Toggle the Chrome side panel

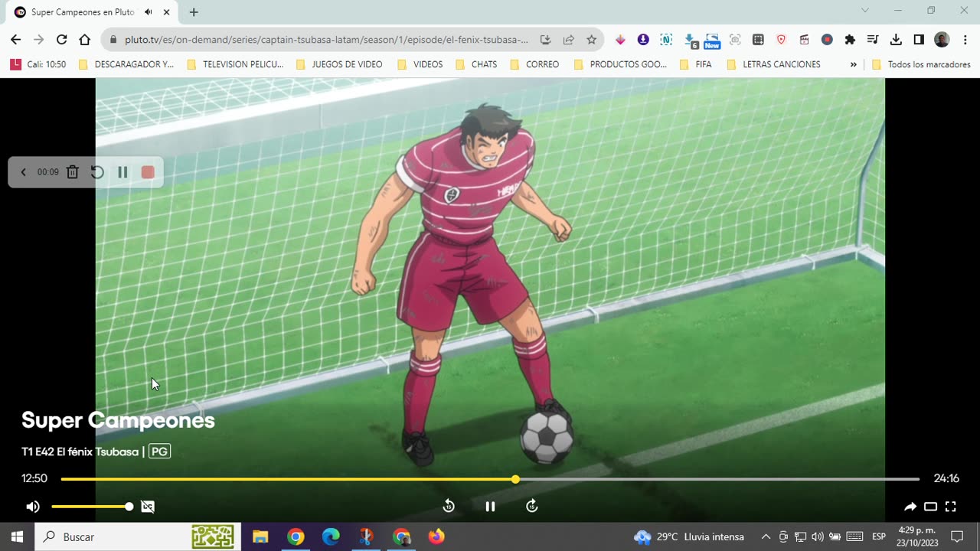pos(919,40)
